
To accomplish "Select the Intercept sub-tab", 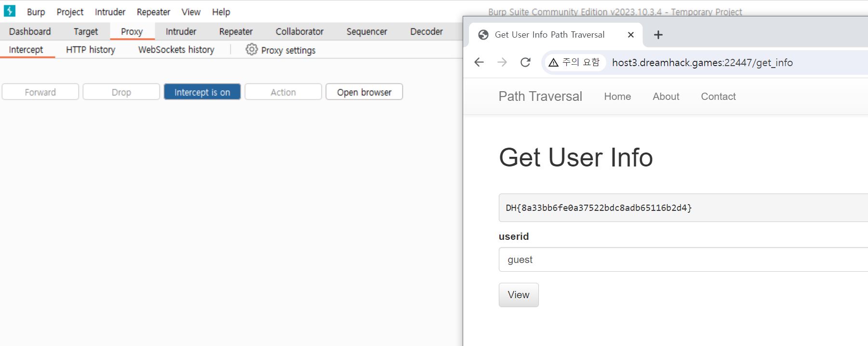I will 26,50.
